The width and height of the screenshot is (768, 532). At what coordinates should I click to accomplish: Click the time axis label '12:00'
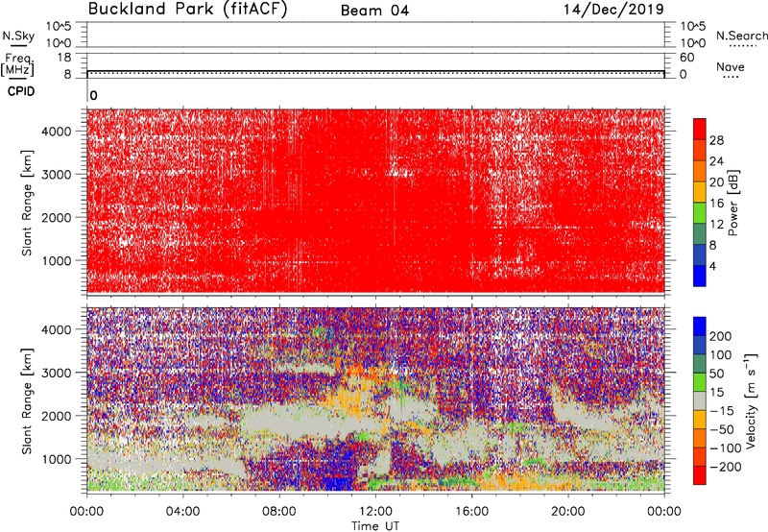coord(375,512)
